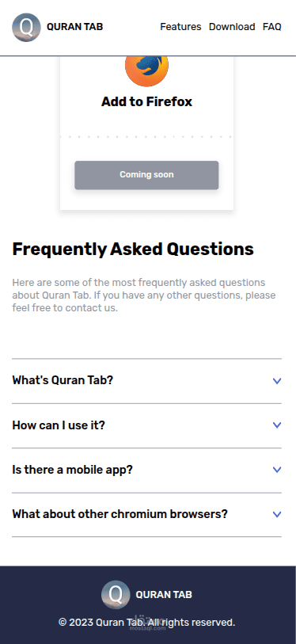Click the QURAN TAB header brand text

click(x=74, y=27)
